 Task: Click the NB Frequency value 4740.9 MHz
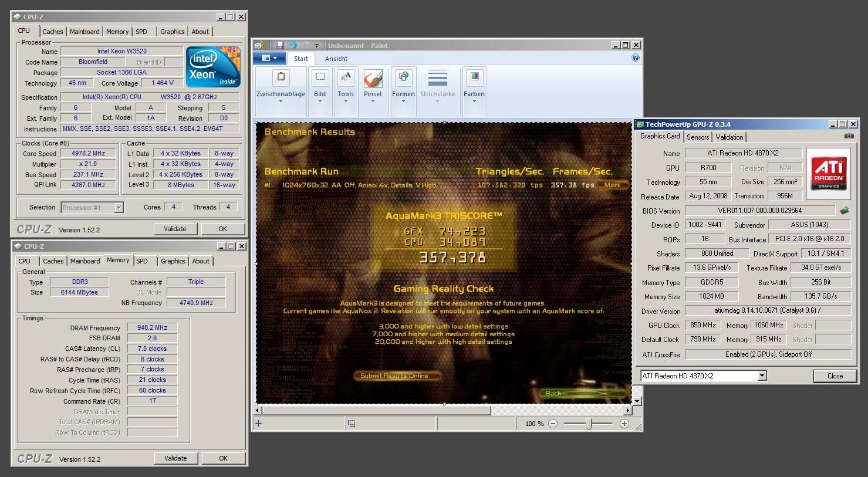pos(196,303)
